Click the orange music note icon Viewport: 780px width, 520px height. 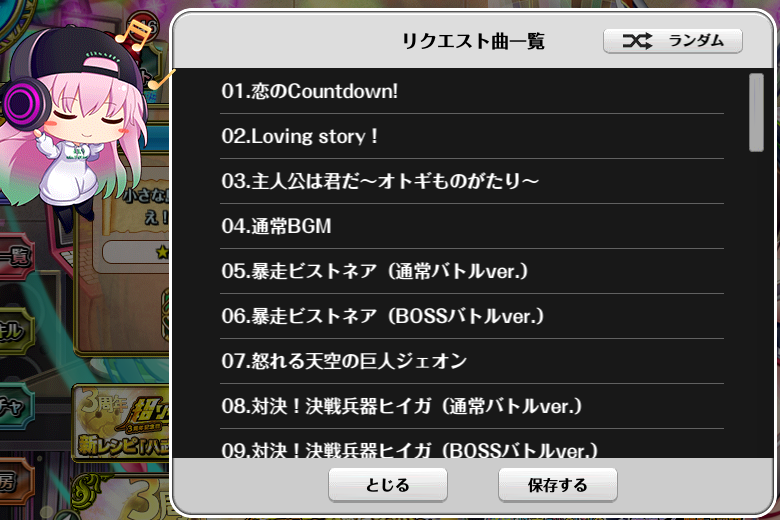(132, 35)
